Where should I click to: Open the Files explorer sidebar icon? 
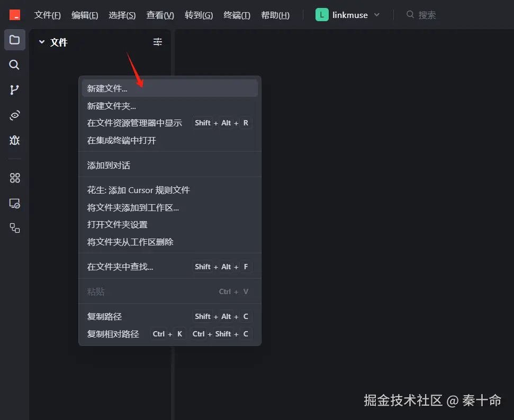14,40
